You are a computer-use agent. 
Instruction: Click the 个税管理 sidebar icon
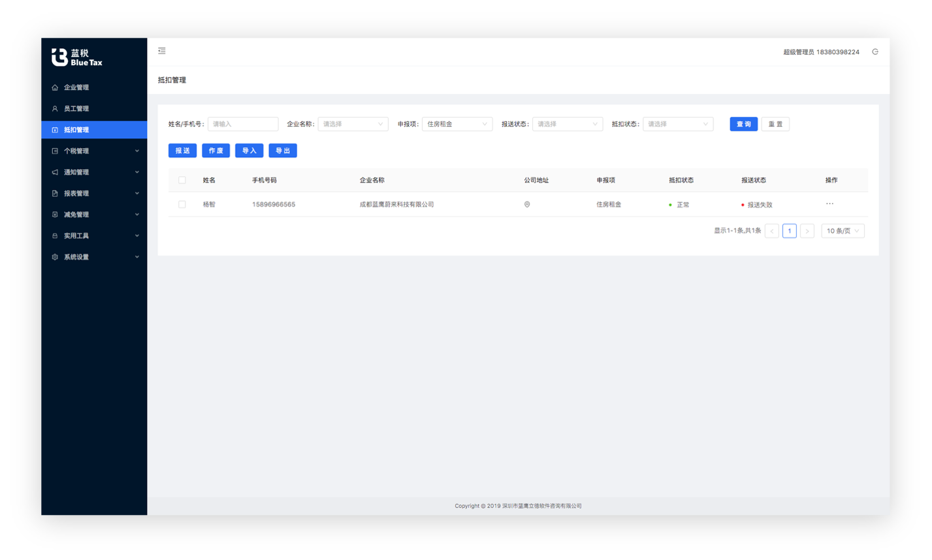pos(55,151)
